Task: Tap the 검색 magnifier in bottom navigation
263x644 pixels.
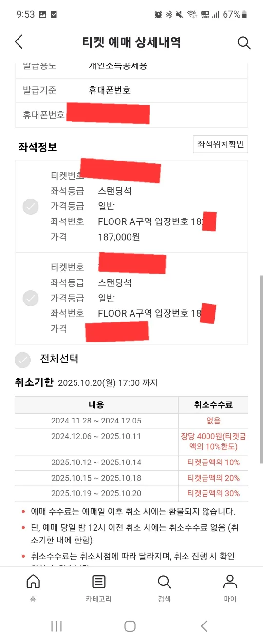Action: pyautogui.click(x=164, y=582)
